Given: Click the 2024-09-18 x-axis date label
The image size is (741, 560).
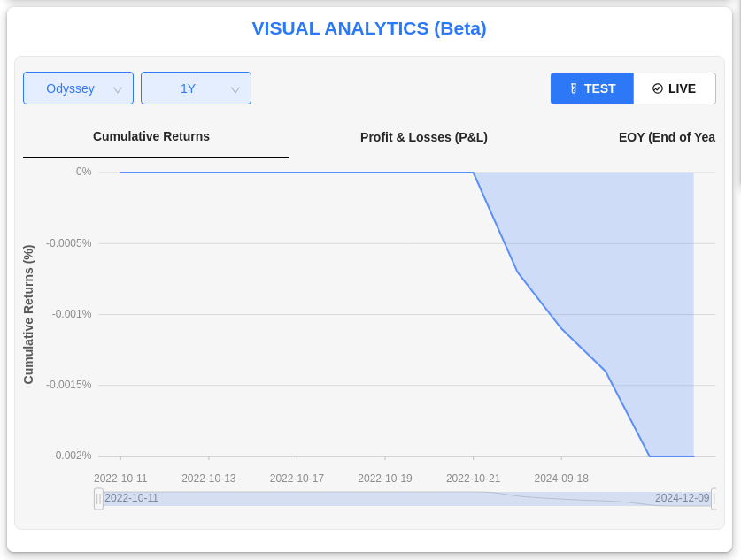Looking at the screenshot, I should [x=561, y=479].
